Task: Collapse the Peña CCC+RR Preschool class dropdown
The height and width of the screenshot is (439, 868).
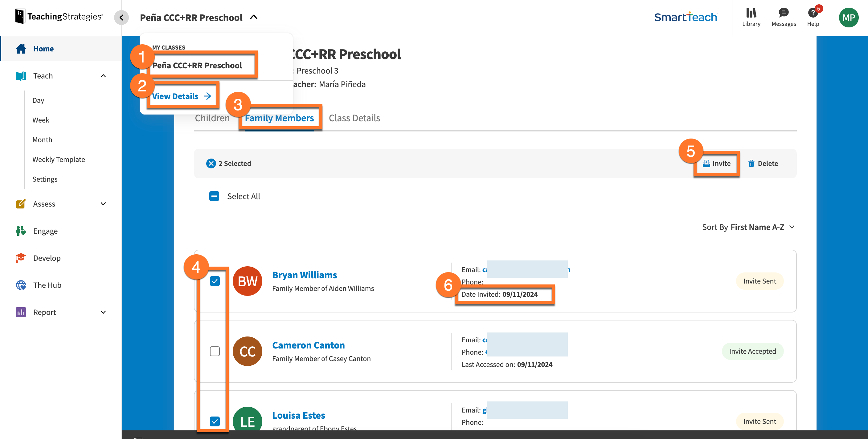Action: [x=254, y=17]
